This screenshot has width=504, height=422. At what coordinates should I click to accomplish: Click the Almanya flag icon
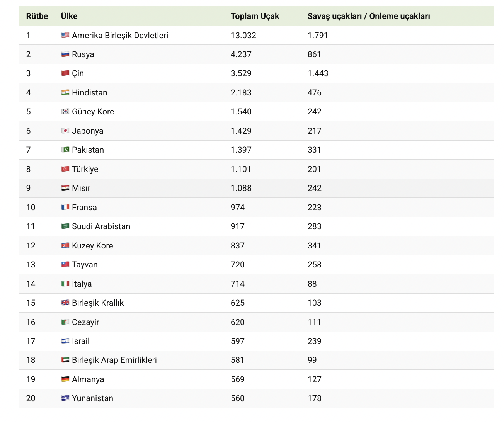coord(65,379)
